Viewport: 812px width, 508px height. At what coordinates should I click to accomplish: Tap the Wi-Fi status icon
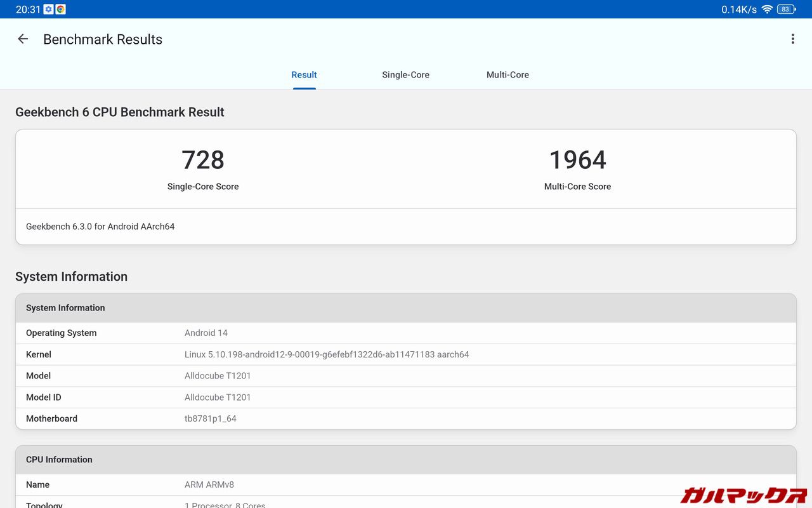(x=767, y=10)
